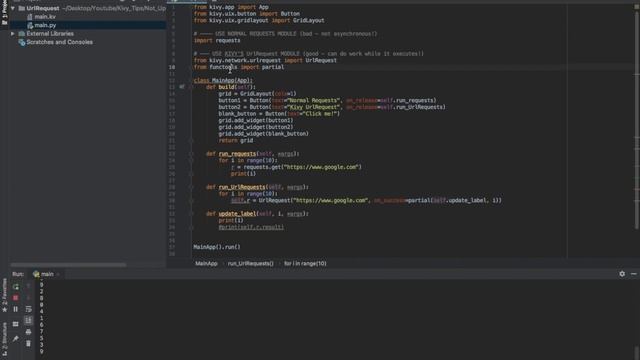Image resolution: width=640 pixels, height=360 pixels.
Task: Click the button2 'Kivy UrlRequest' line
Action: 332,107
